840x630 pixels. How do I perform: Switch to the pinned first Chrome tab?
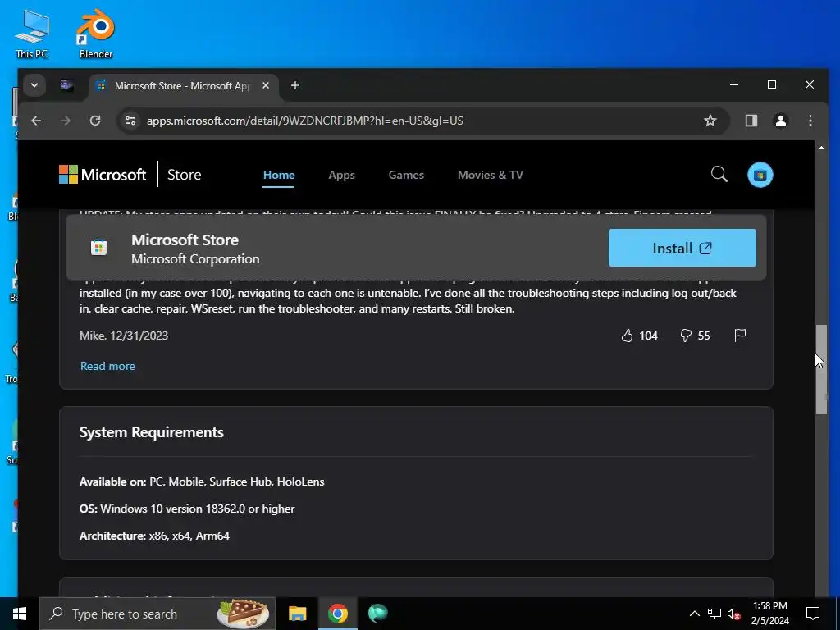(66, 85)
